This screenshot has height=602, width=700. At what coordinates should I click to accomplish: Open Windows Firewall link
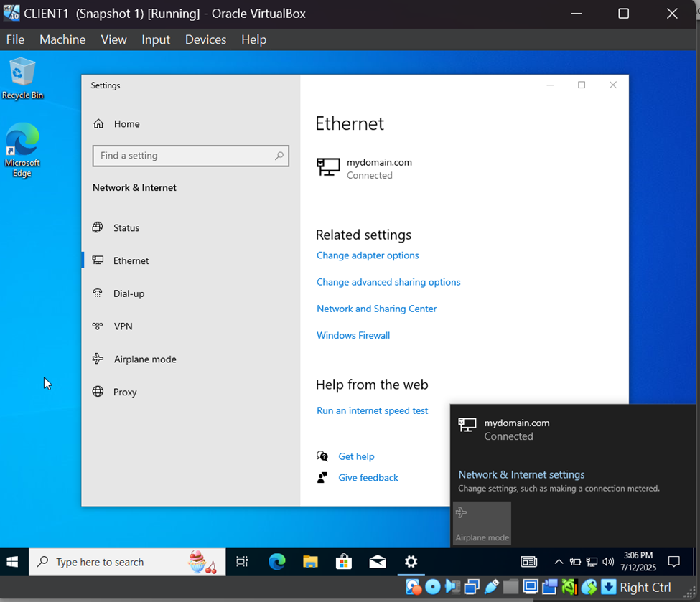click(353, 336)
